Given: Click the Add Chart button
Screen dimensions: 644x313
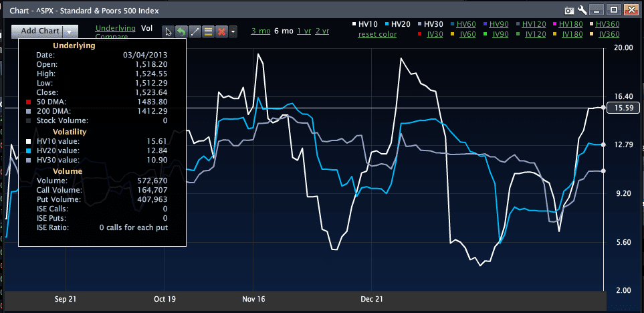Looking at the screenshot, I should tap(39, 31).
